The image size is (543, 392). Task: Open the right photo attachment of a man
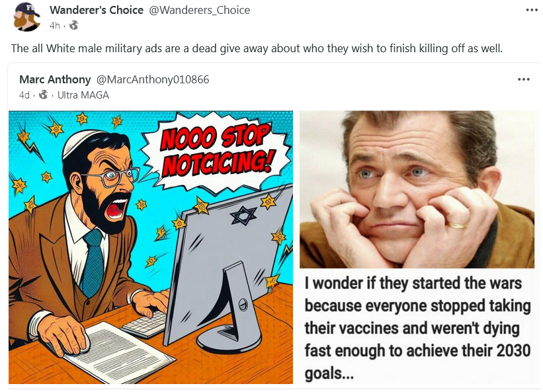(417, 189)
